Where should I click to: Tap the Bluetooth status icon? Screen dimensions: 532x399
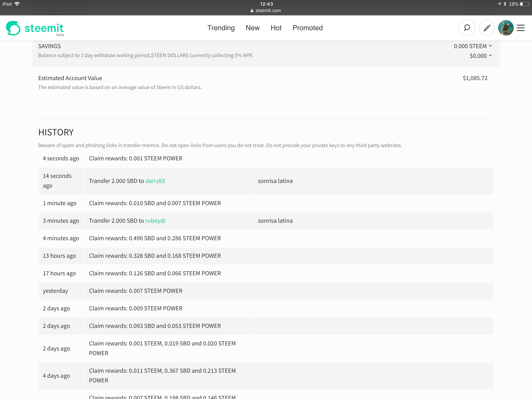(505, 4)
